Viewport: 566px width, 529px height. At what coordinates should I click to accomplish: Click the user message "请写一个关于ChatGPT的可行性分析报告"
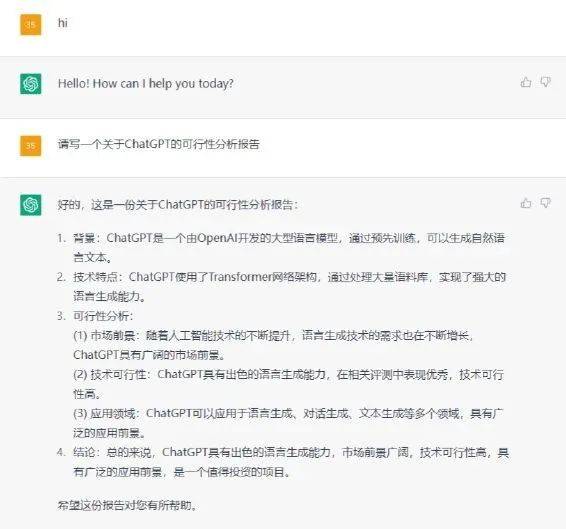click(x=158, y=144)
